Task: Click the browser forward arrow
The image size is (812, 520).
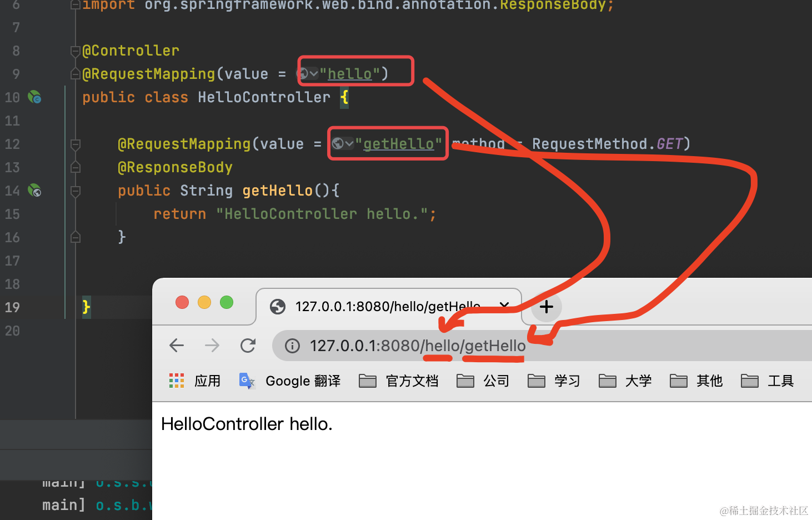Action: 212,346
